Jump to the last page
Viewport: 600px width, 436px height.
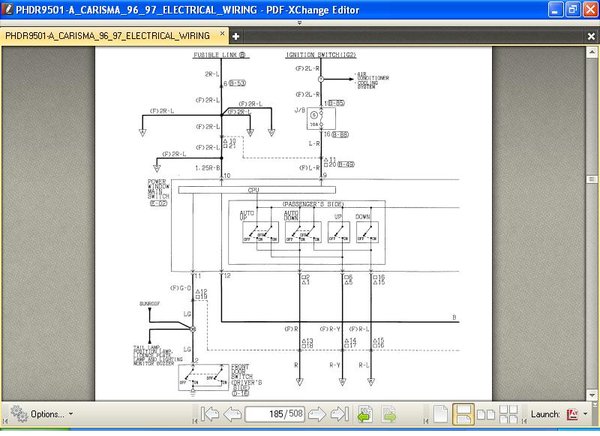coord(339,414)
